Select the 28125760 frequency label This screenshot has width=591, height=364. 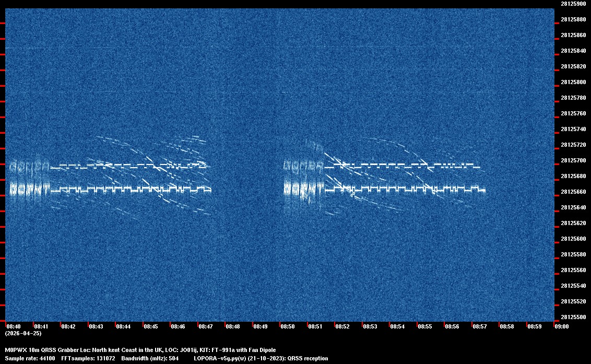(573, 113)
